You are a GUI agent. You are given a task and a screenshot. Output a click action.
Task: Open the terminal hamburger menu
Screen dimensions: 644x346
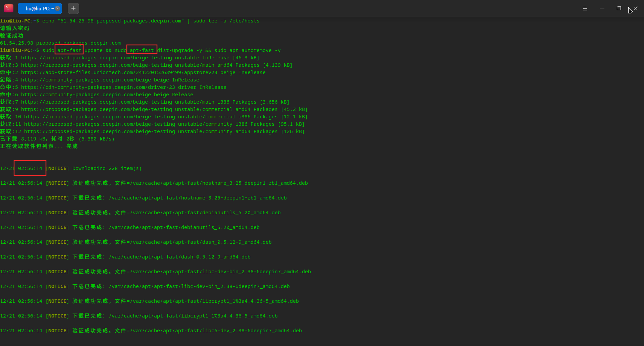585,8
